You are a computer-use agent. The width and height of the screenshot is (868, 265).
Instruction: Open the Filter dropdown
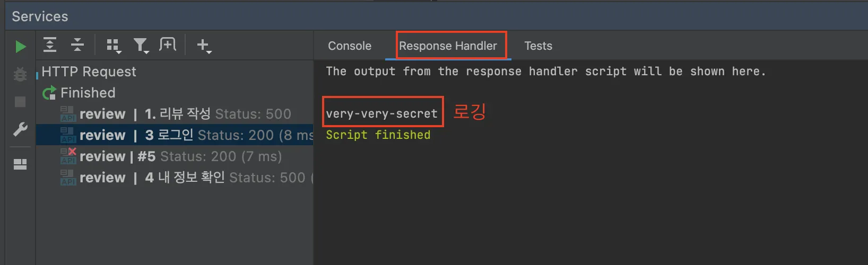coord(141,46)
